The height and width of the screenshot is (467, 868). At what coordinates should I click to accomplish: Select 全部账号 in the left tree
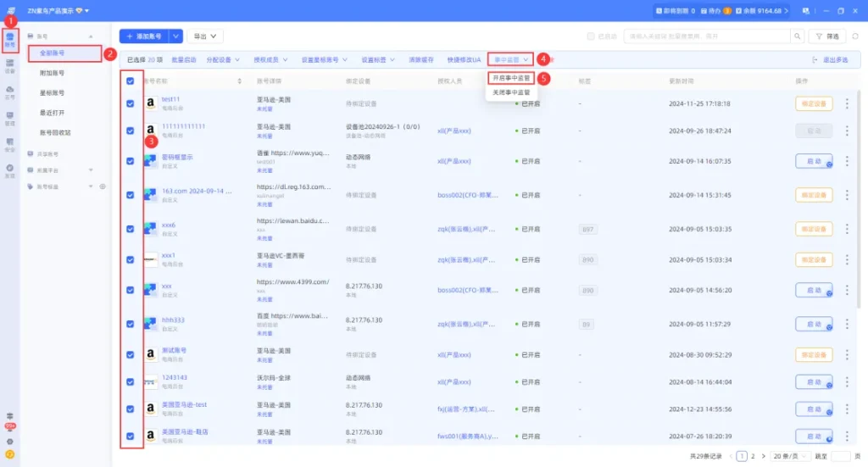[x=53, y=53]
